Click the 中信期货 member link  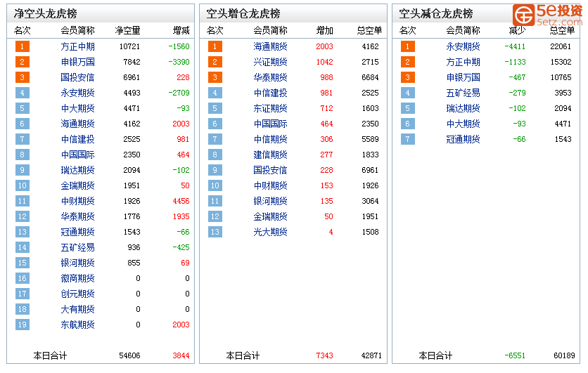pos(270,139)
